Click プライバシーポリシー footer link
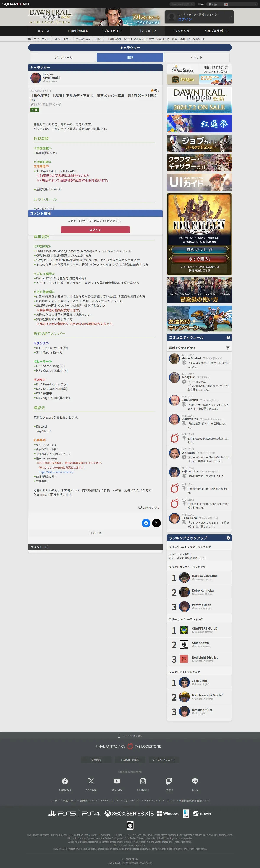Image resolution: width=260 pixels, height=868 pixels. coord(109,801)
